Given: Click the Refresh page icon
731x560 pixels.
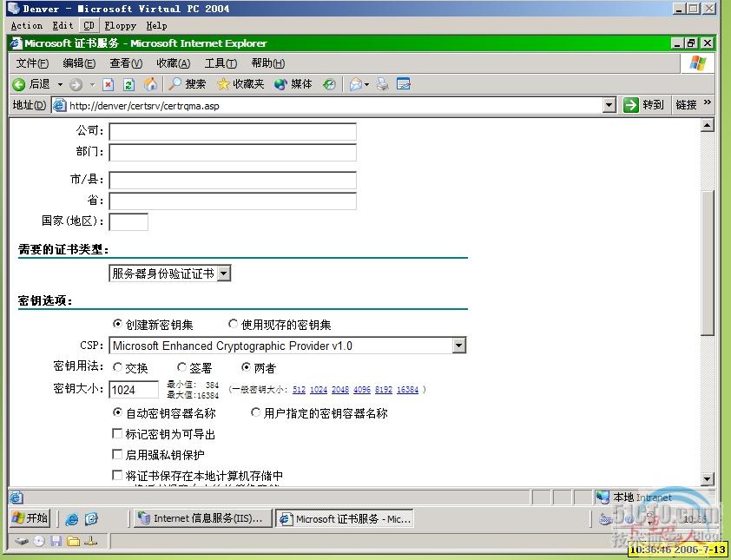Looking at the screenshot, I should tap(128, 84).
